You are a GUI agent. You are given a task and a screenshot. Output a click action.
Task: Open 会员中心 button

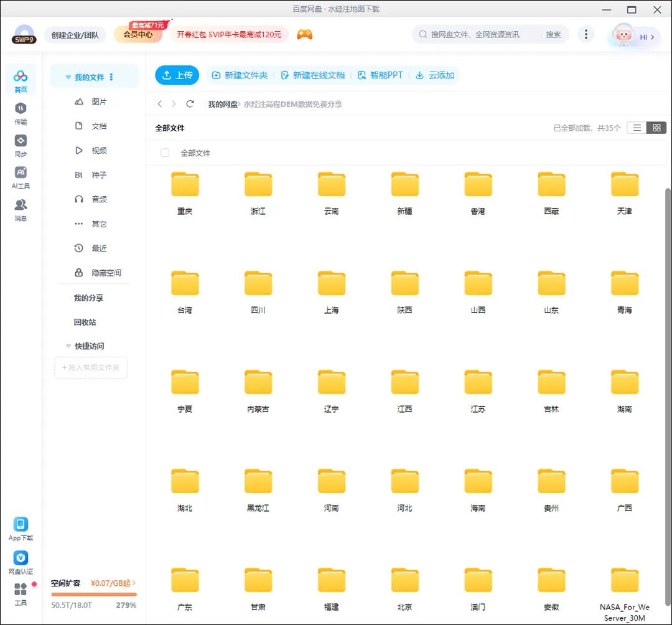pyautogui.click(x=138, y=35)
